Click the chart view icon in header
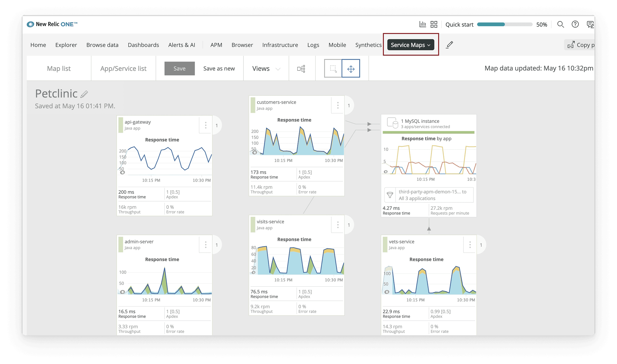Screen dimensions: 617x364 (422, 24)
